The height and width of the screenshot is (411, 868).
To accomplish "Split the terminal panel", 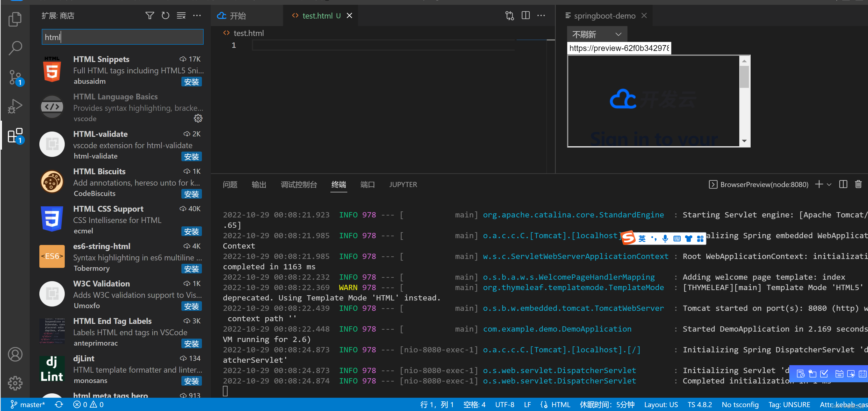I will click(x=843, y=184).
